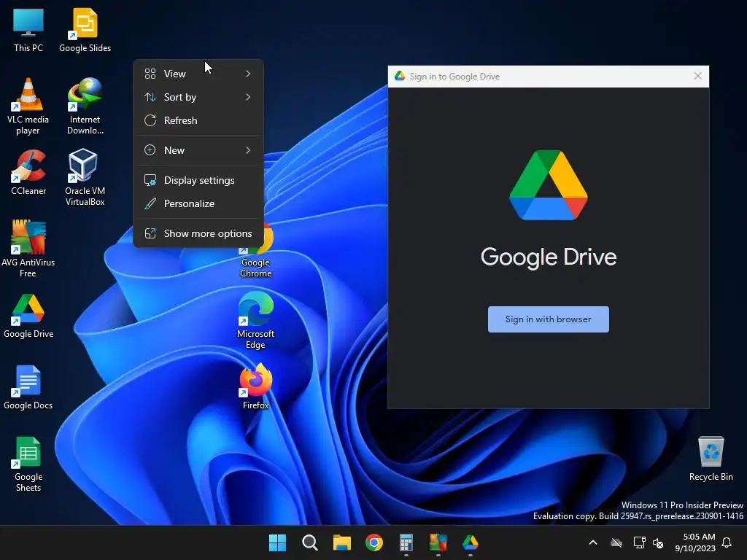The image size is (747, 560).
Task: Open the AVG icon in the taskbar
Action: 438,542
